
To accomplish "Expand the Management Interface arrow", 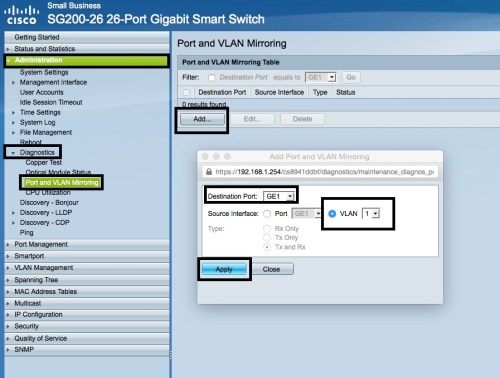I will (x=13, y=82).
